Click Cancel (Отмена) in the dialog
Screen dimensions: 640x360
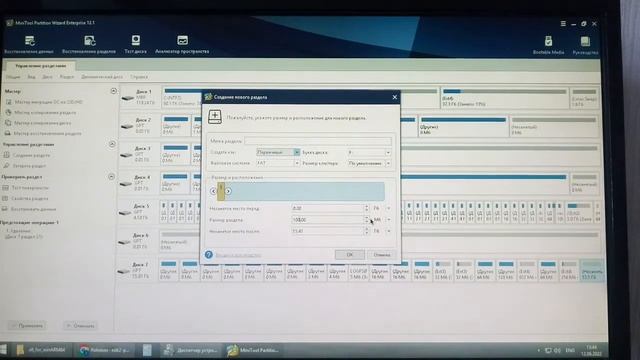pos(382,254)
